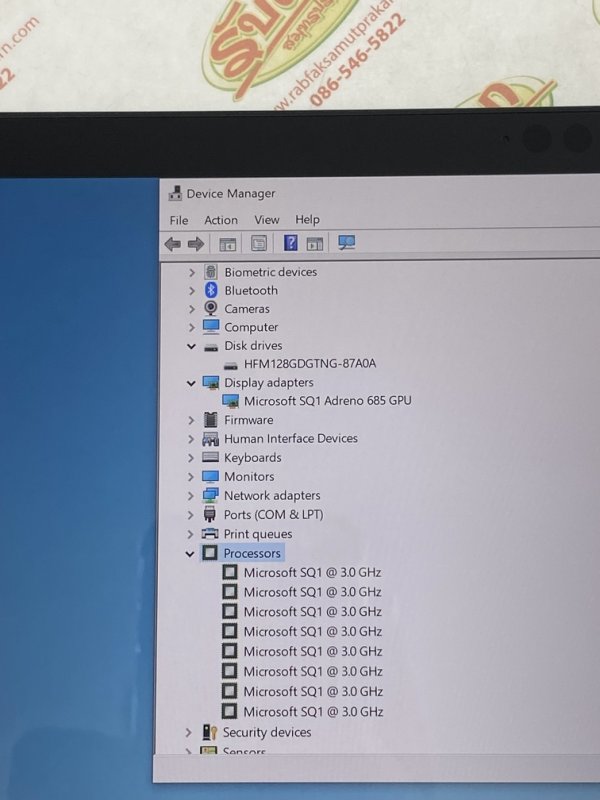The height and width of the screenshot is (800, 600).
Task: Click the Bluetooth category icon
Action: pos(211,290)
